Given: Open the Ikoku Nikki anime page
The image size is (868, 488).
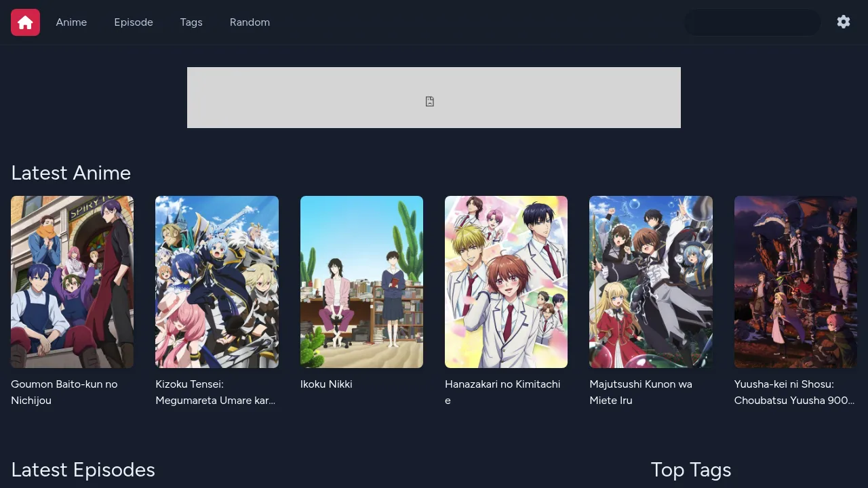Looking at the screenshot, I should click(326, 384).
